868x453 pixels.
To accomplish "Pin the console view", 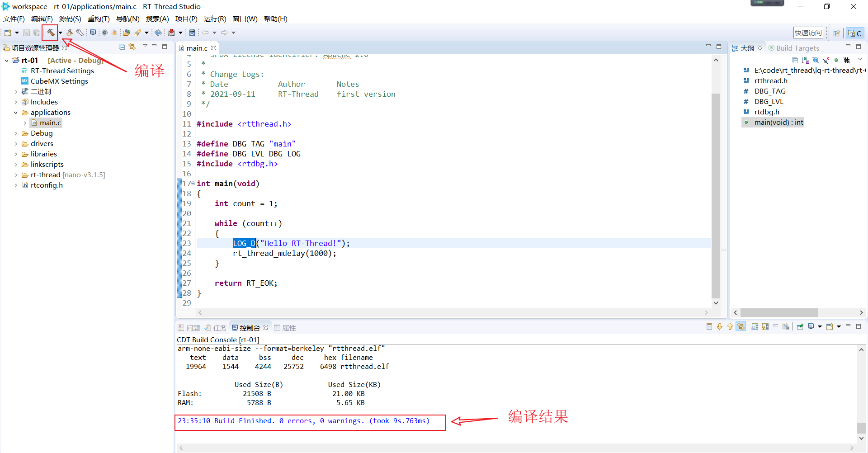I will click(800, 326).
